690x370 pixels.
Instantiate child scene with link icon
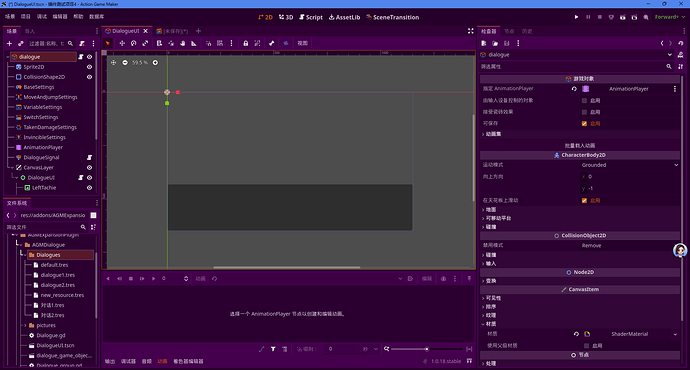(21, 44)
